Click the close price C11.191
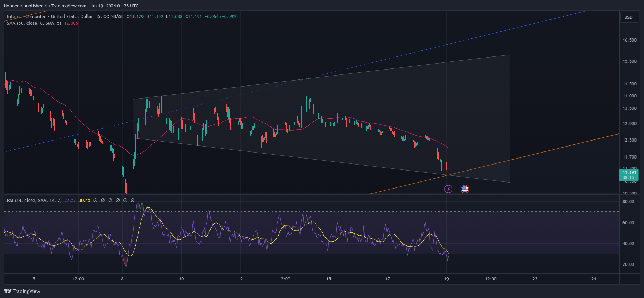 click(194, 16)
